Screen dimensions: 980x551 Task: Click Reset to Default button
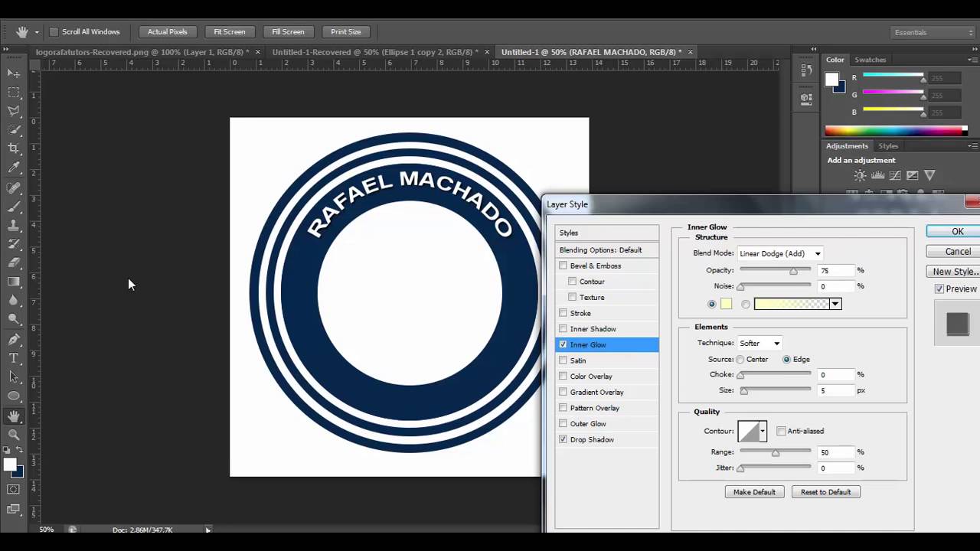825,492
